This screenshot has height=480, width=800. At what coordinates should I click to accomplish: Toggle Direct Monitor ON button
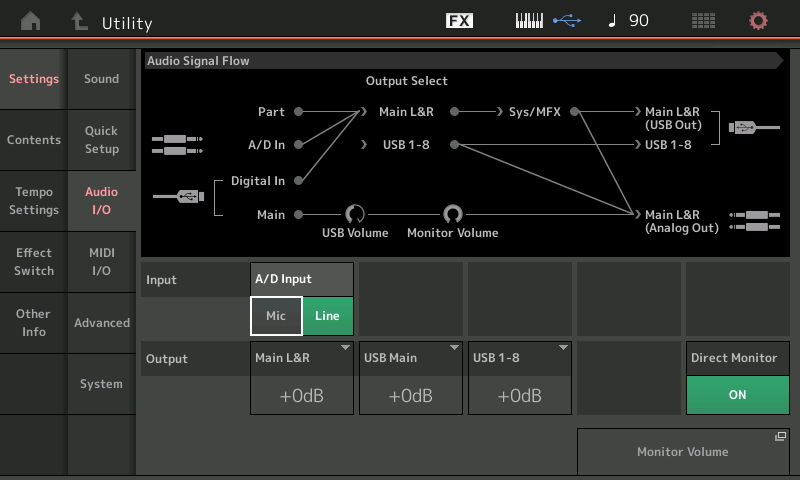pyautogui.click(x=738, y=395)
